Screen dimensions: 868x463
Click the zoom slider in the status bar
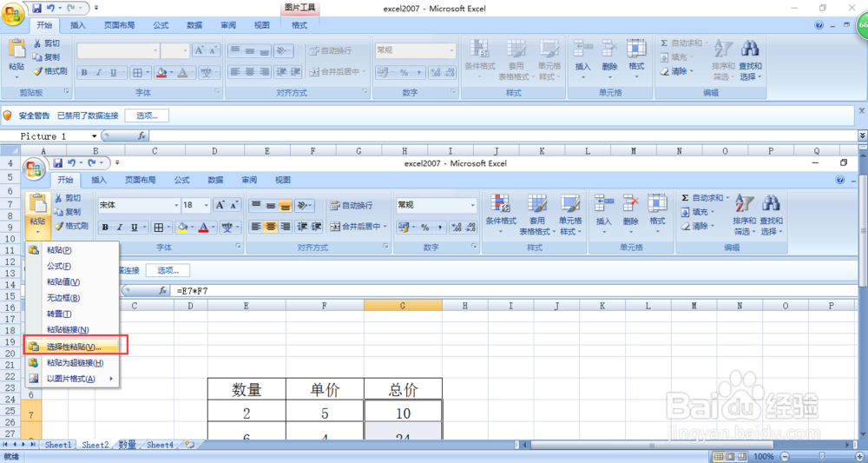tap(821, 456)
